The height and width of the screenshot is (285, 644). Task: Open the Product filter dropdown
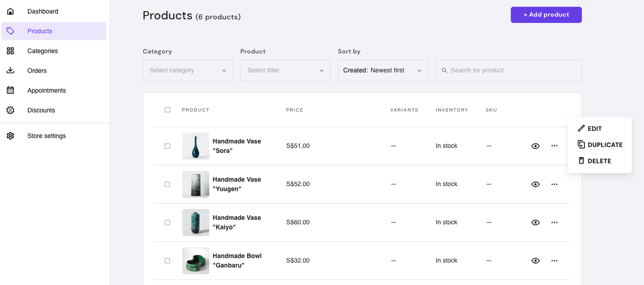click(x=285, y=70)
